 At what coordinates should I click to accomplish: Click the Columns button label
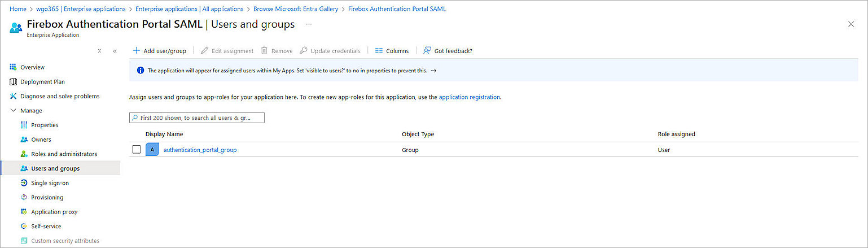click(397, 51)
